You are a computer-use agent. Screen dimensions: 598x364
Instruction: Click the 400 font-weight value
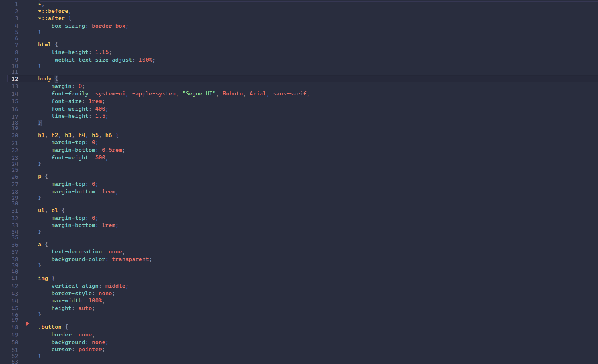[100, 109]
